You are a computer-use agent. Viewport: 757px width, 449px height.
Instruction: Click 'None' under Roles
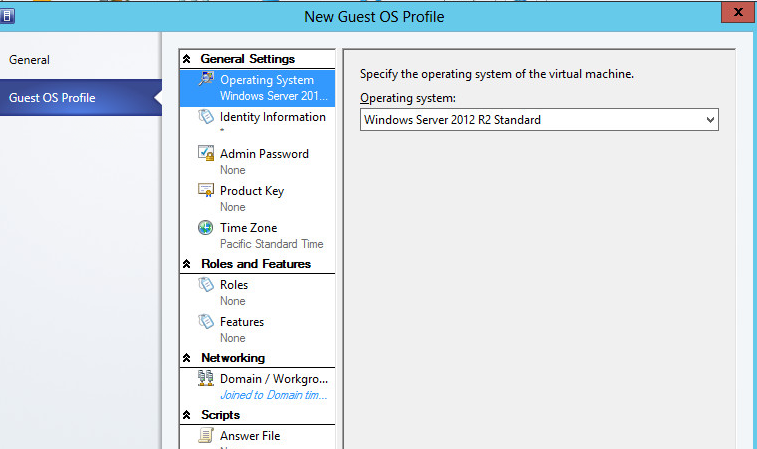coord(233,301)
